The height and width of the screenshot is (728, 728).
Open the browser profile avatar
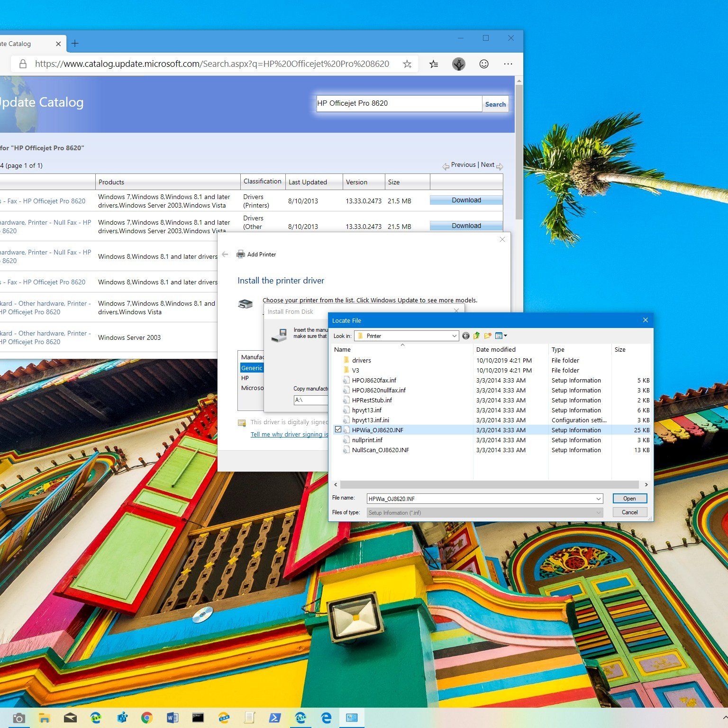(x=459, y=64)
